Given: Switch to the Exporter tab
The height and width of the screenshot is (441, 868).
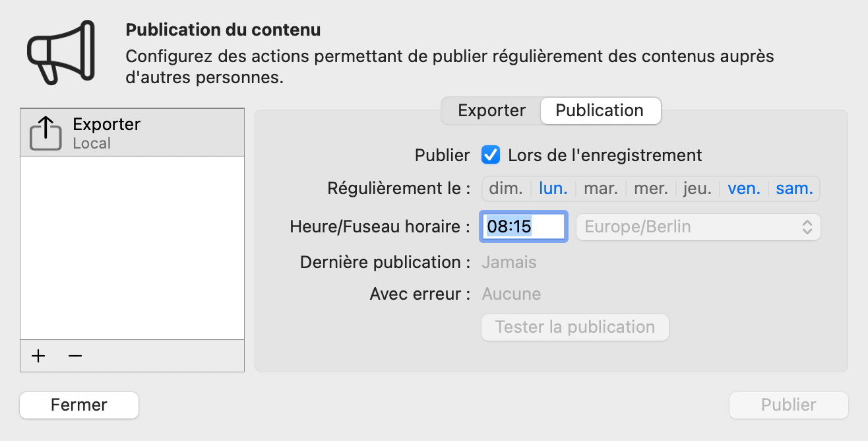Looking at the screenshot, I should pos(491,110).
